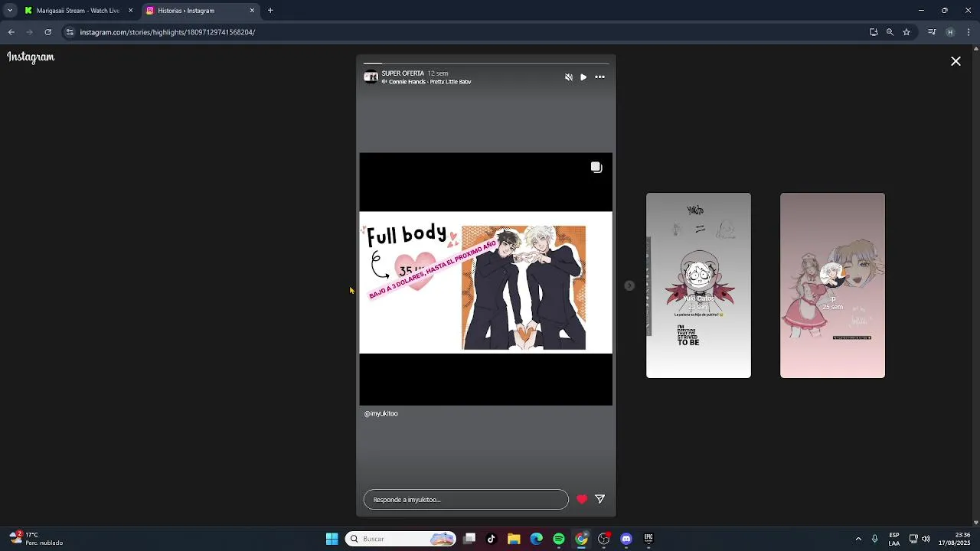
Task: Bookmark this page with the star icon
Action: (x=906, y=32)
